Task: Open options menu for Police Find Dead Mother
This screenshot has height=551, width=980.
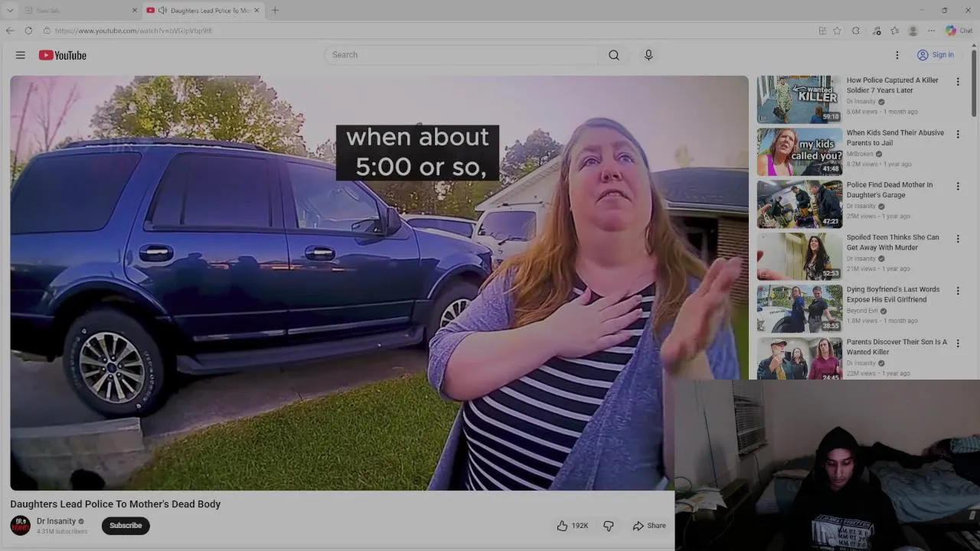Action: (957, 186)
